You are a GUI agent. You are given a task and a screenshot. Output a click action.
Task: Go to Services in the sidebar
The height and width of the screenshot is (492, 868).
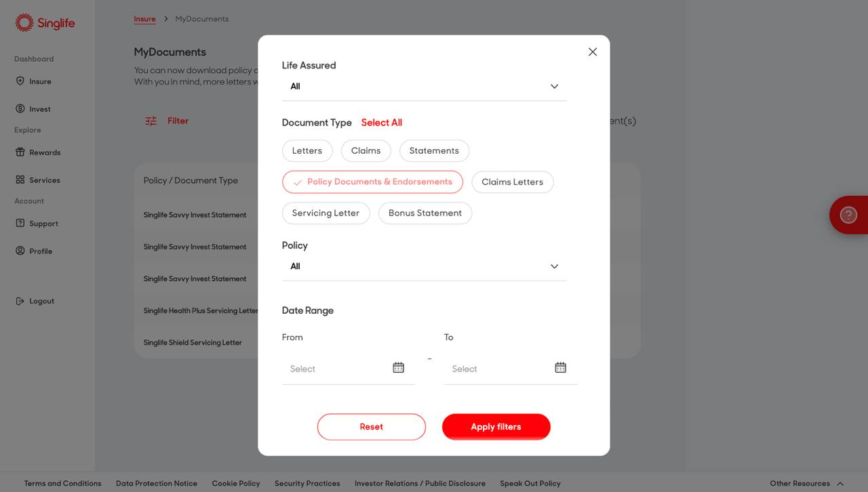(x=45, y=180)
